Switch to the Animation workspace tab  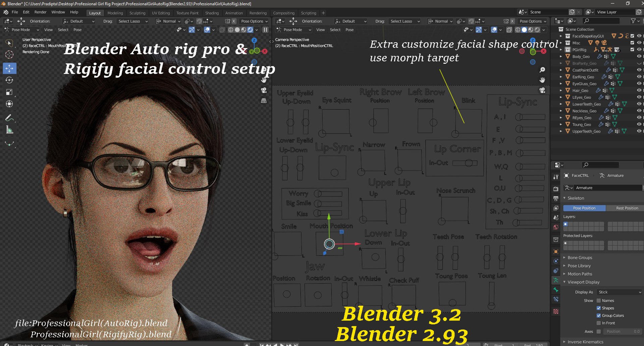[x=234, y=13]
